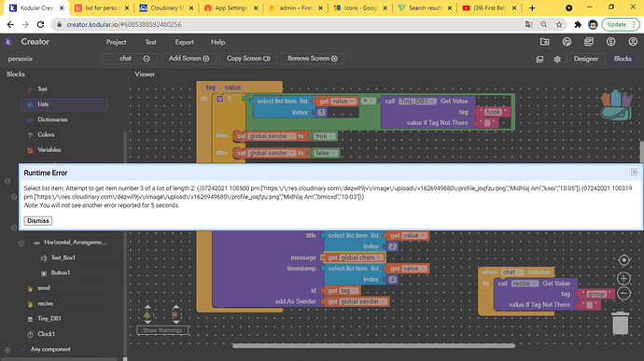644x361 pixels.
Task: Expand the Any component section
Action: tap(7, 350)
